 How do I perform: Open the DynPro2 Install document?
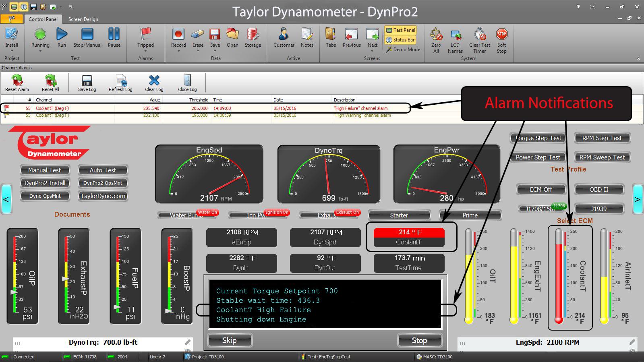tap(45, 183)
